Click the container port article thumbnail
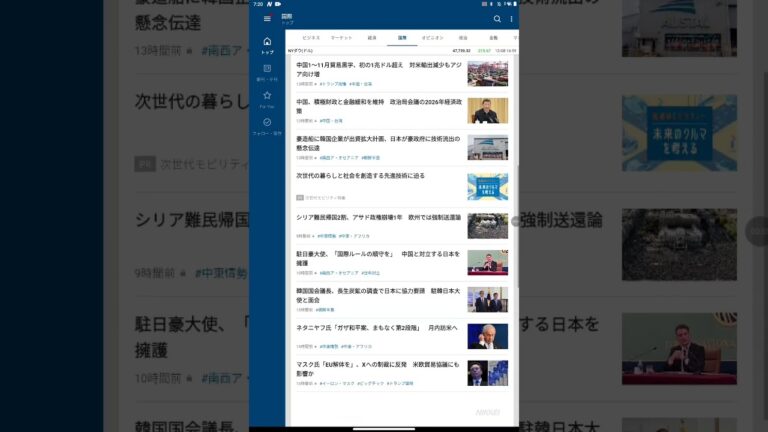768x432 pixels. 487,74
